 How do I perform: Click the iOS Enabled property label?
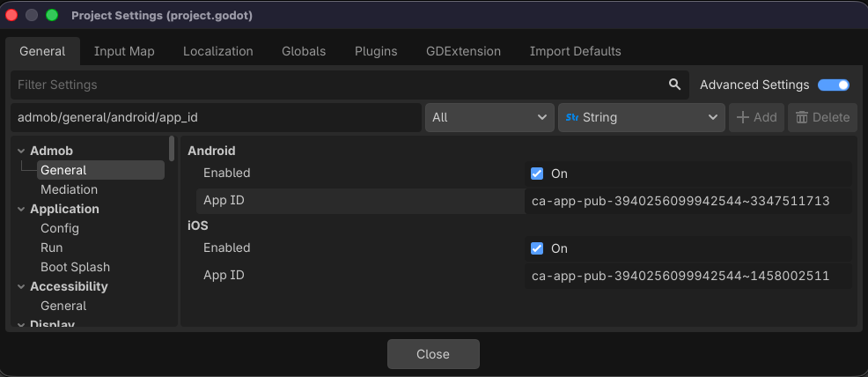coord(226,248)
